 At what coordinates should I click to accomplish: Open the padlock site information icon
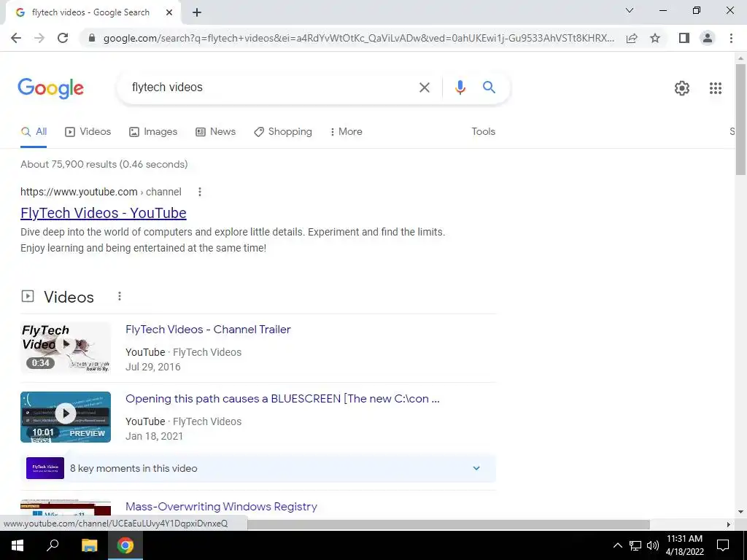[92, 38]
